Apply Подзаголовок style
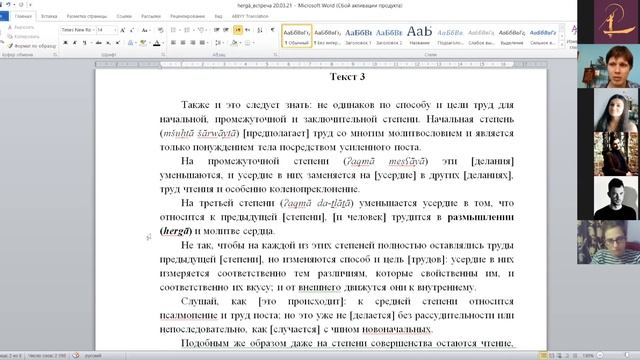This screenshot has width=640, height=360. pyautogui.click(x=450, y=36)
